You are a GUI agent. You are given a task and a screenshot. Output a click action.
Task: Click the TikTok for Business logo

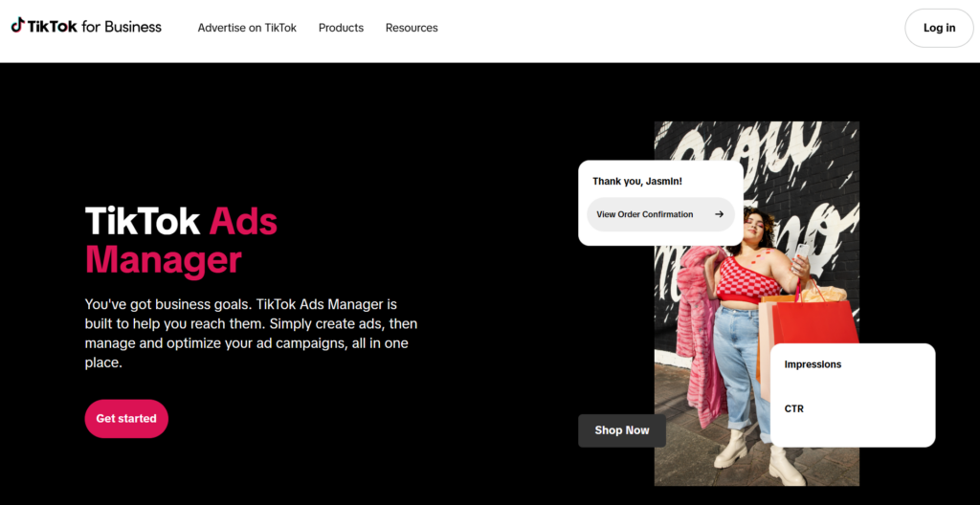(x=86, y=26)
